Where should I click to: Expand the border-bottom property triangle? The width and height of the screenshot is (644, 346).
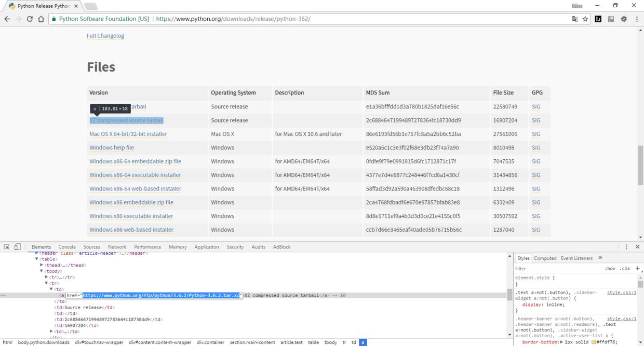click(561, 342)
